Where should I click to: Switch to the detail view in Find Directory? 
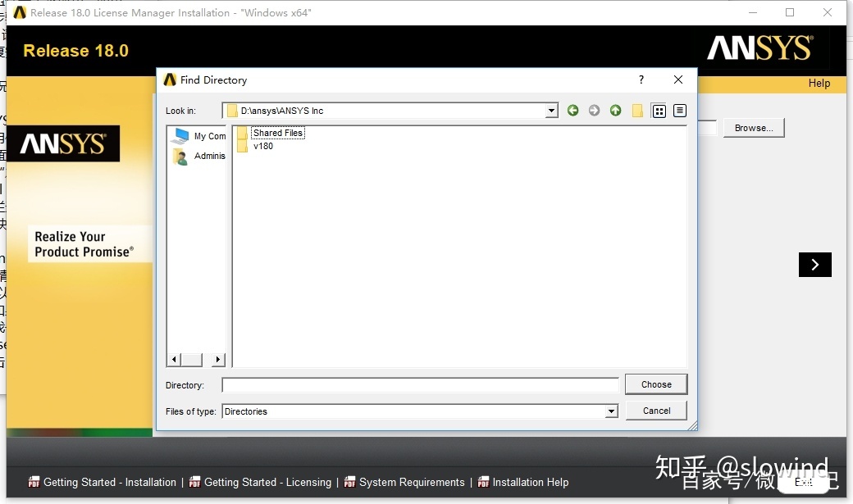(679, 111)
